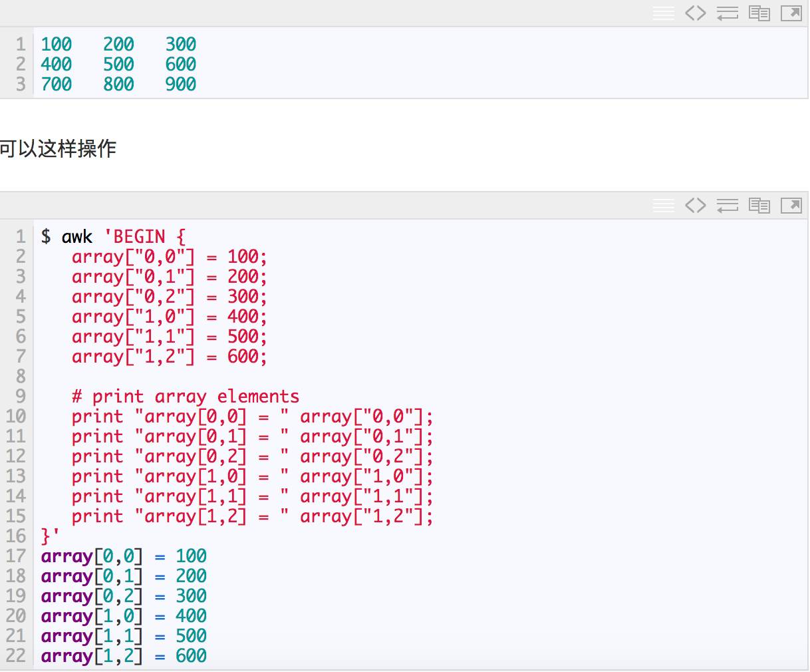The image size is (810, 672).
Task: Click assignment line array["0,2"] = 300;
Action: tap(170, 297)
